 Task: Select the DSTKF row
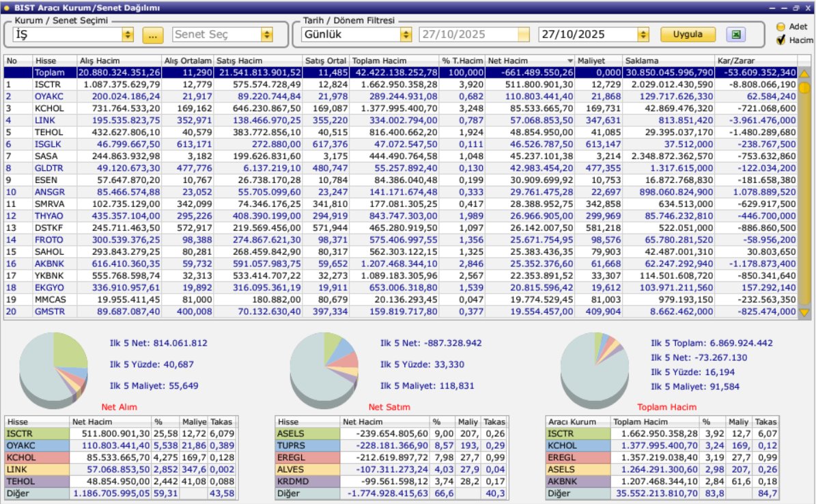pos(401,228)
